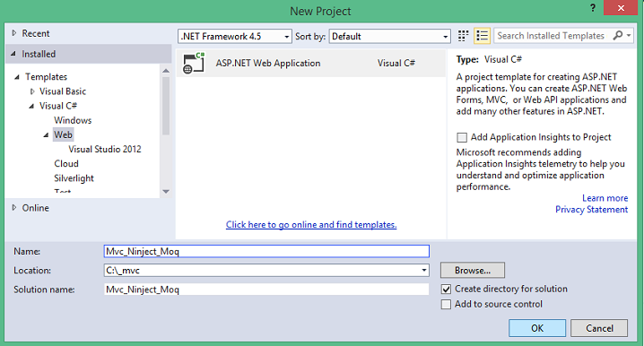Click the Browse... button

coord(473,271)
